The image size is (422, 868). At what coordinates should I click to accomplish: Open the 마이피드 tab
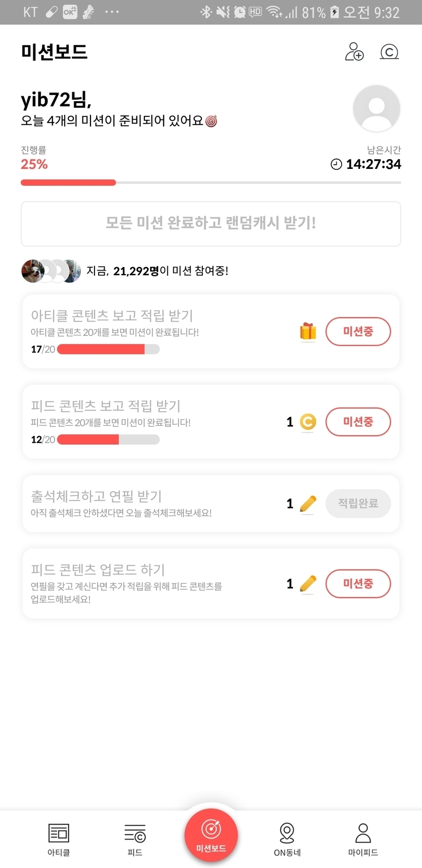click(363, 839)
